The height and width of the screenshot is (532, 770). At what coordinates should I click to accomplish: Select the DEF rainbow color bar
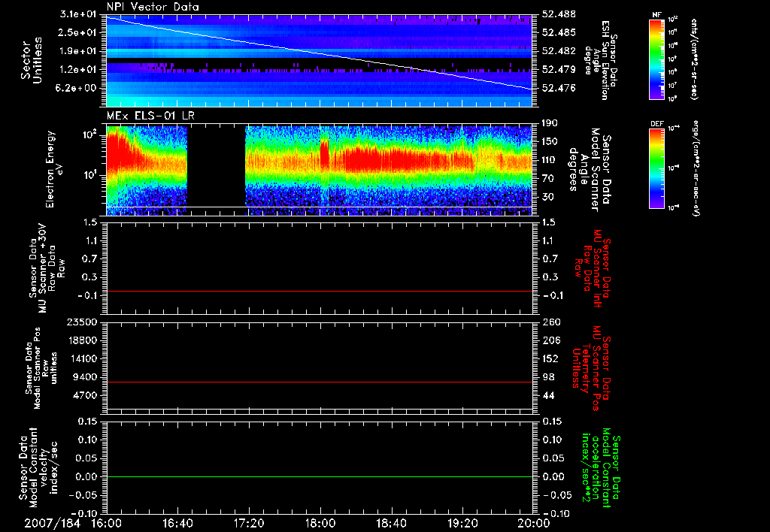pyautogui.click(x=656, y=168)
